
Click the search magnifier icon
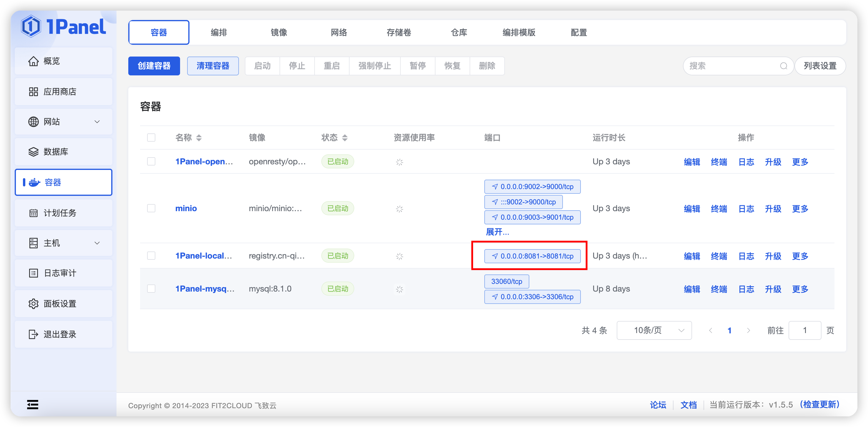coord(784,66)
